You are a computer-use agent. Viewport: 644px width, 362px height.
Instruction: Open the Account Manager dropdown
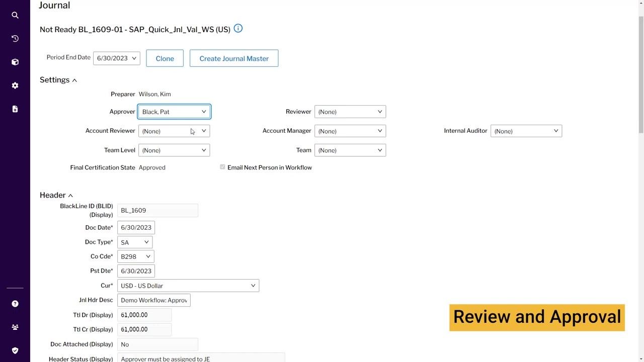click(x=350, y=131)
